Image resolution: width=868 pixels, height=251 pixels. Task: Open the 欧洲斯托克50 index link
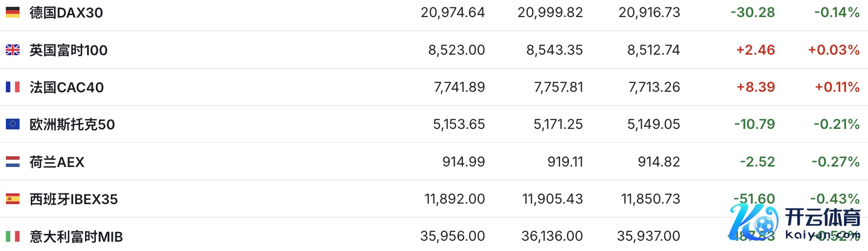point(72,125)
